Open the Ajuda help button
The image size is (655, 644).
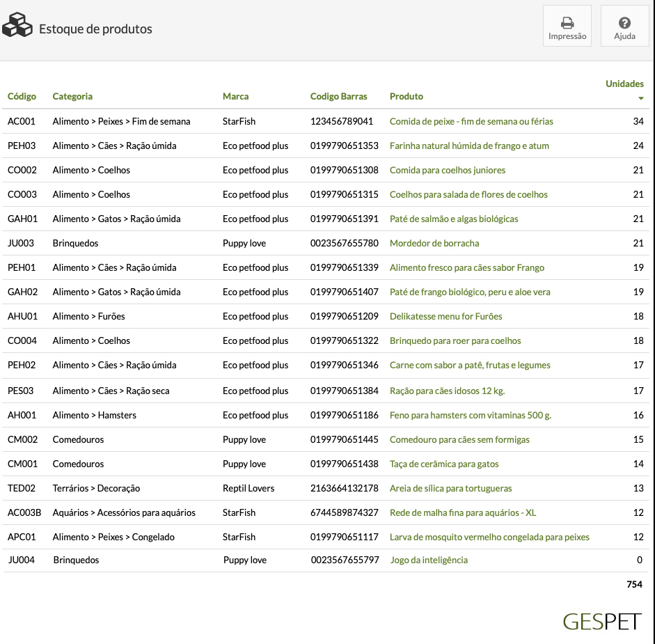(x=624, y=26)
